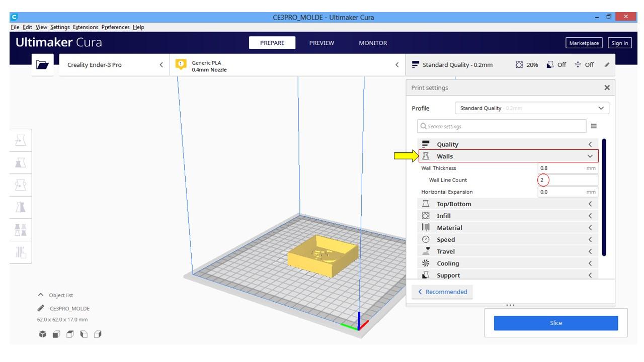Open the Help menu

(138, 27)
